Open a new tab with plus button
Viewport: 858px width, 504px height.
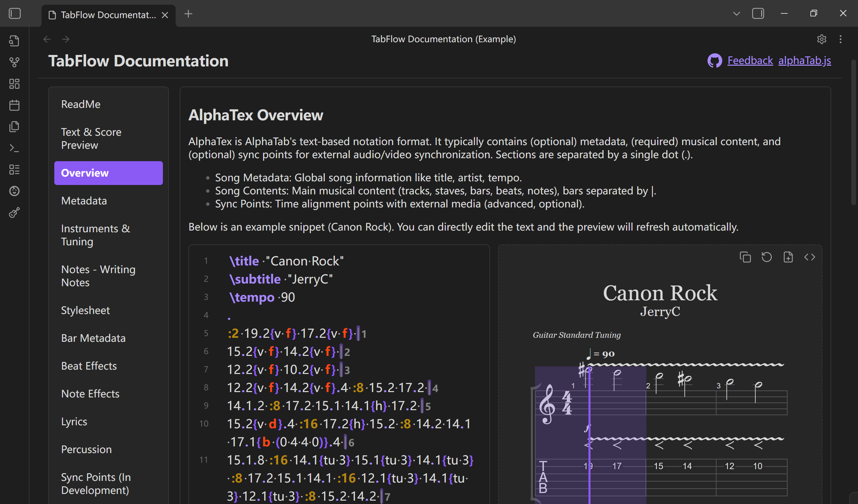(188, 14)
